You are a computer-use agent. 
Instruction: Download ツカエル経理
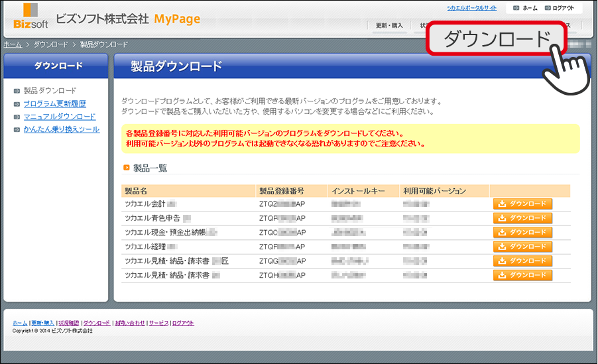522,247
